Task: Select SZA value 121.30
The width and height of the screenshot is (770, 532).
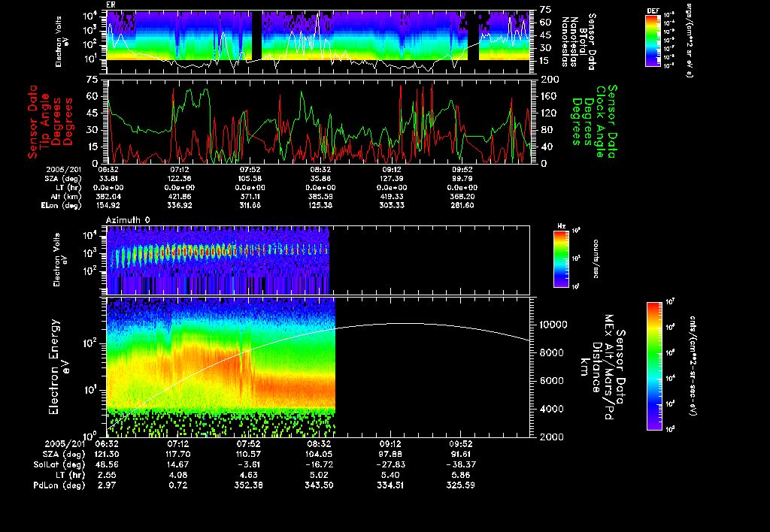Action: 107,454
